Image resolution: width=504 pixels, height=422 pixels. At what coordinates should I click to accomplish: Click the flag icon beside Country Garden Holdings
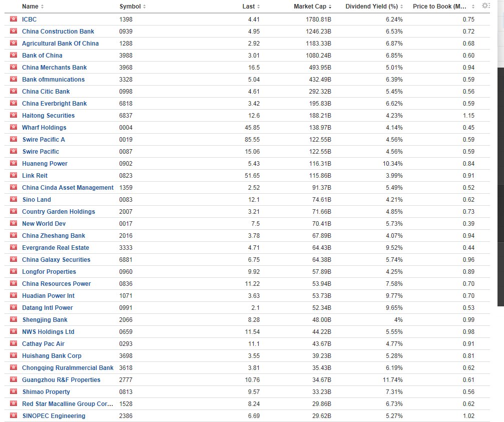14,211
